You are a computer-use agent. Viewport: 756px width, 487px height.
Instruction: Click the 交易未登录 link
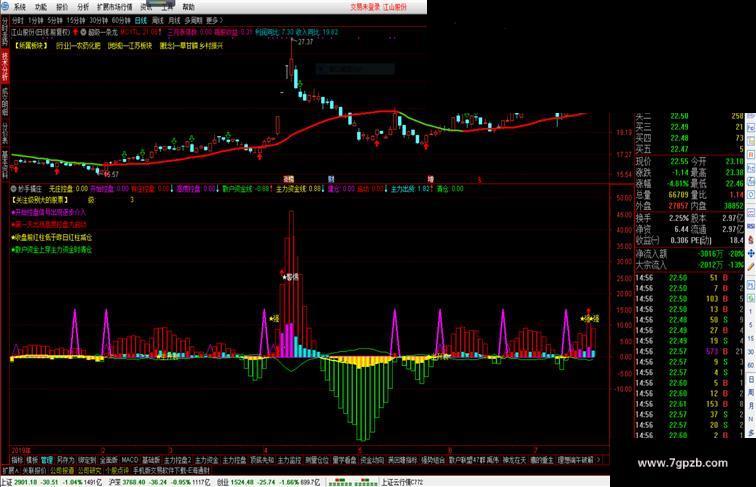(365, 7)
